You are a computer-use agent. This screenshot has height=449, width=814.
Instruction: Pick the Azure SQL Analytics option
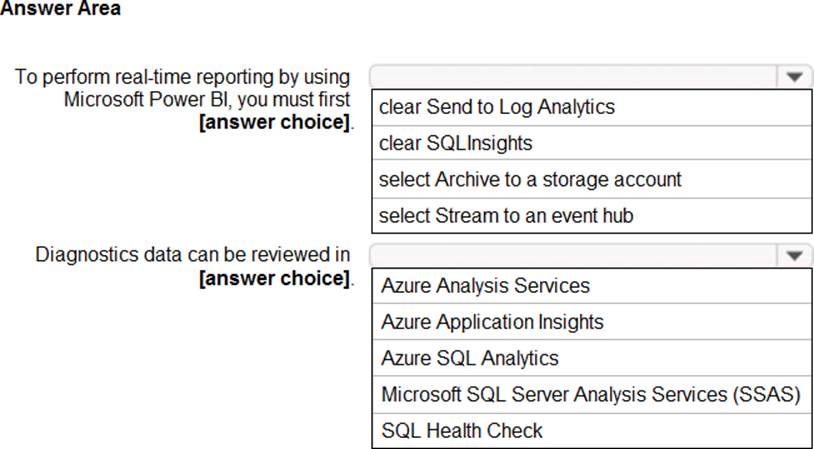coord(470,358)
